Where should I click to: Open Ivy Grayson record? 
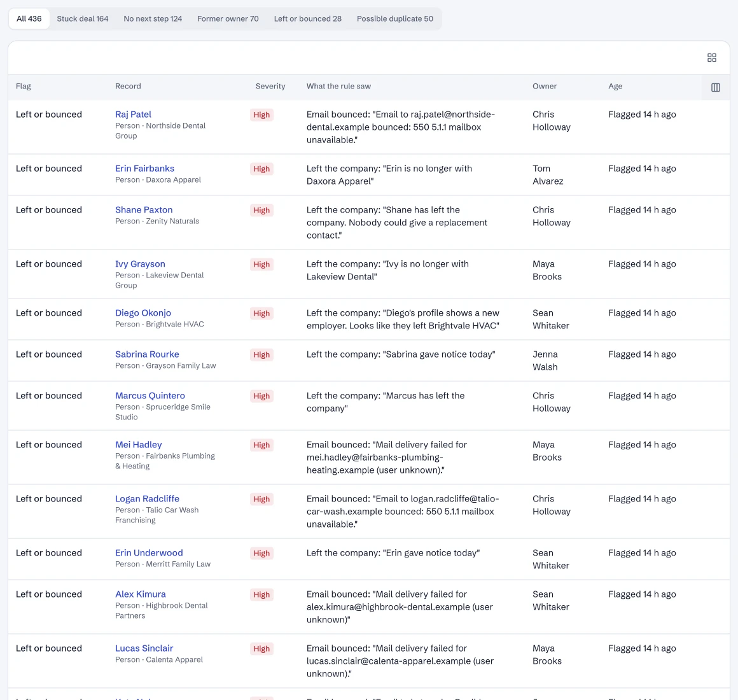(x=140, y=264)
